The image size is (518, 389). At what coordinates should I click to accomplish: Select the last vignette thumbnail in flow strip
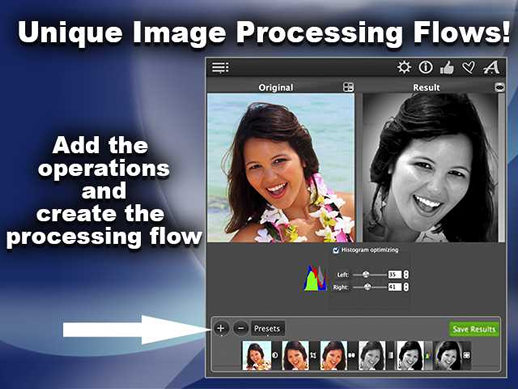(x=448, y=355)
